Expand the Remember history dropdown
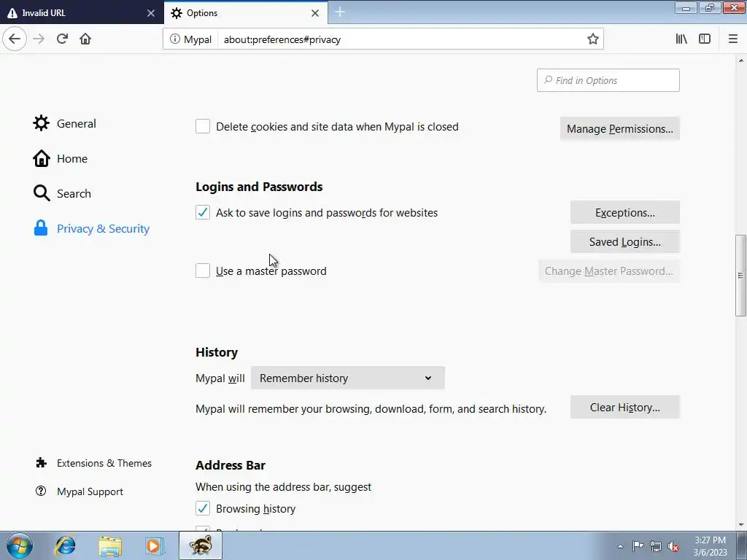Viewport: 747px width, 560px height. pyautogui.click(x=348, y=378)
